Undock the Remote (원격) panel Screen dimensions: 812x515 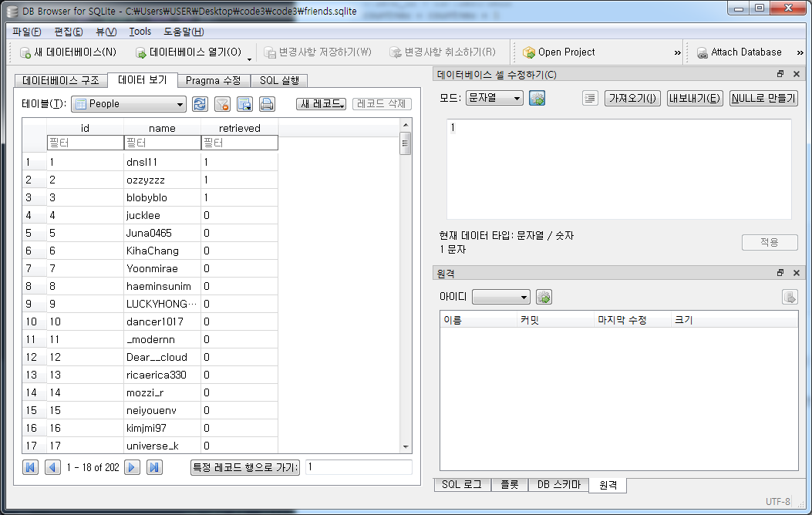point(780,273)
